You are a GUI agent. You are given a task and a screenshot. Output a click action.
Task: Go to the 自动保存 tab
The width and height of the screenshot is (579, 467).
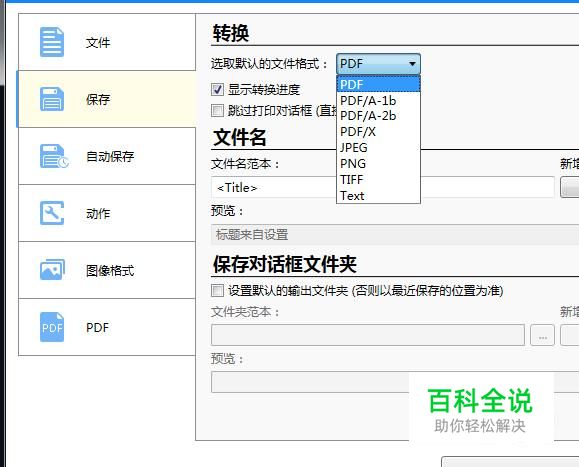coord(107,156)
